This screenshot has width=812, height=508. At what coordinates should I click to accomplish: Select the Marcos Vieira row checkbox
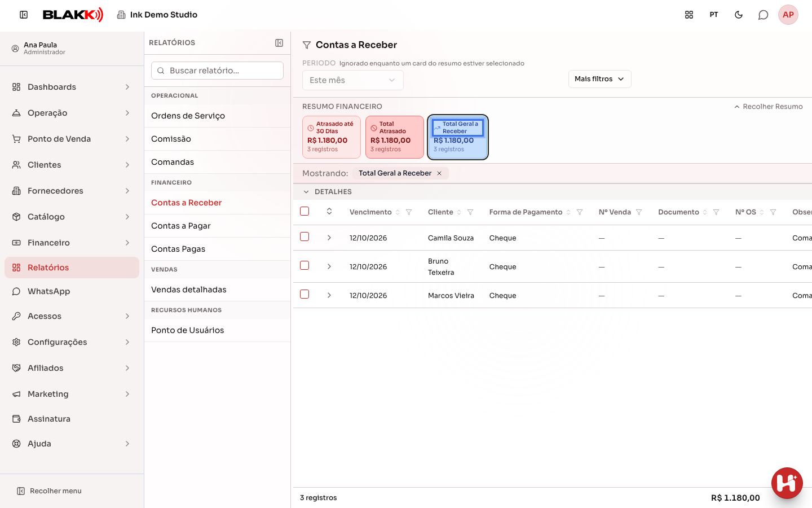304,294
